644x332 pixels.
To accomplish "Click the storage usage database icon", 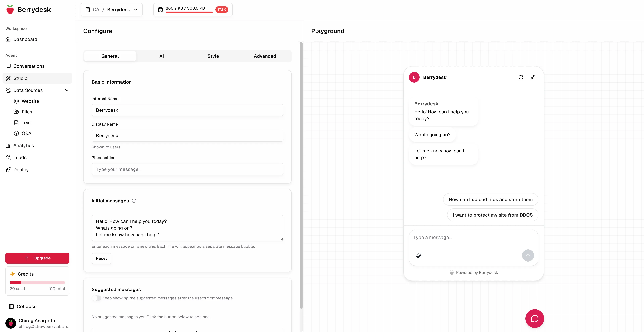I will (x=160, y=10).
